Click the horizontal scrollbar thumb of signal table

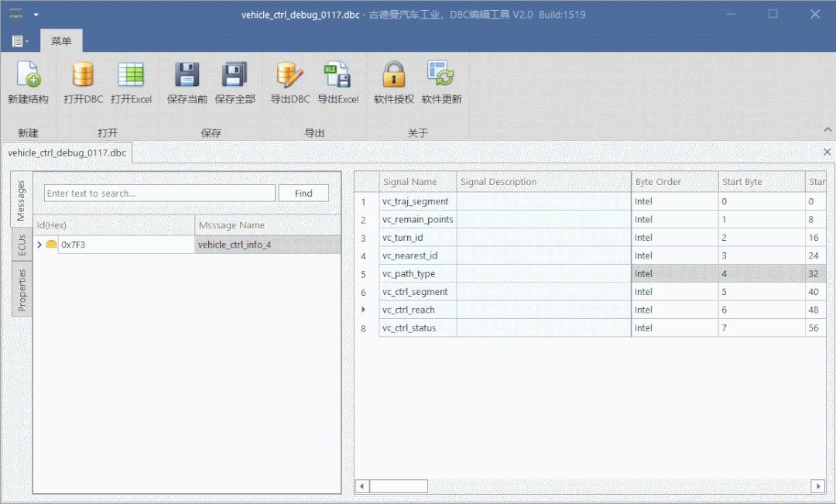pos(399,486)
